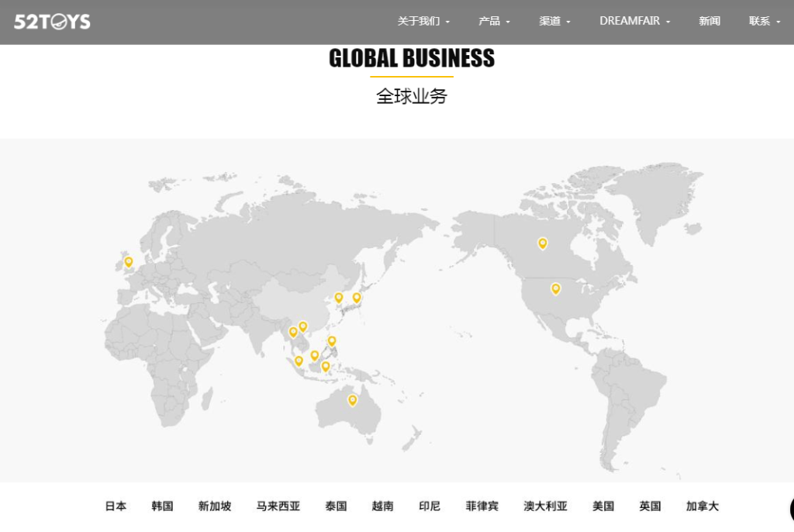Click the 英国 country label
Image resolution: width=794 pixels, height=532 pixels.
pos(650,506)
